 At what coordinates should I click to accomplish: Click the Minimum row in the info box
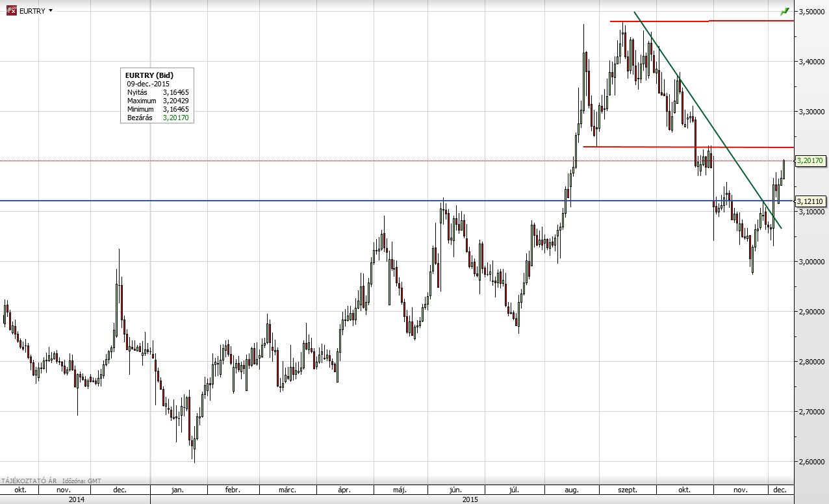click(157, 110)
